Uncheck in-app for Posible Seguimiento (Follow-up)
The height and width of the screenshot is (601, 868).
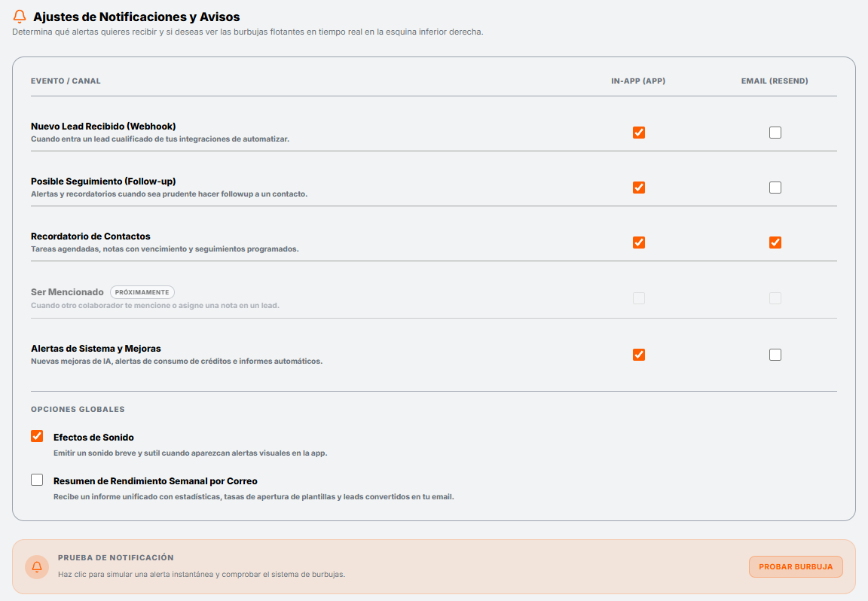639,188
